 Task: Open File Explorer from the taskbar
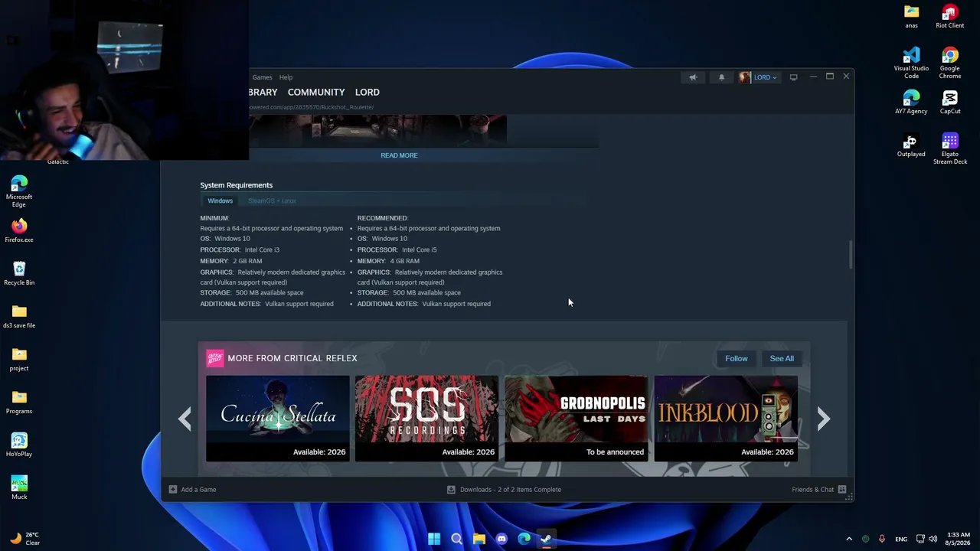(x=479, y=539)
